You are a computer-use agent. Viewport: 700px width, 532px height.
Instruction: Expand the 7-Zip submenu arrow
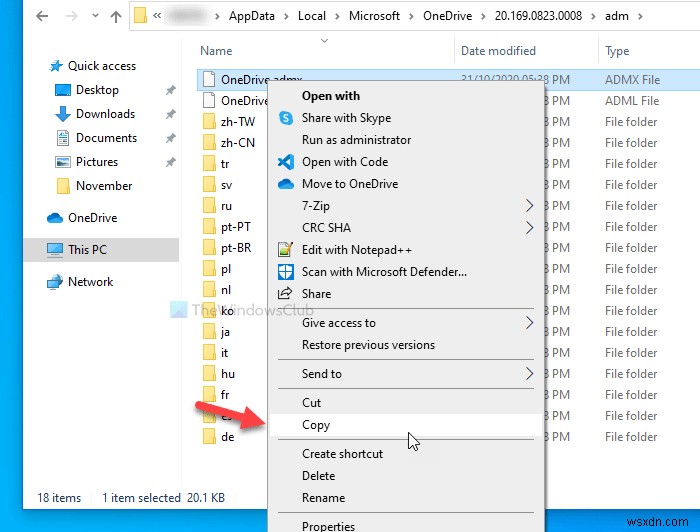(x=529, y=206)
